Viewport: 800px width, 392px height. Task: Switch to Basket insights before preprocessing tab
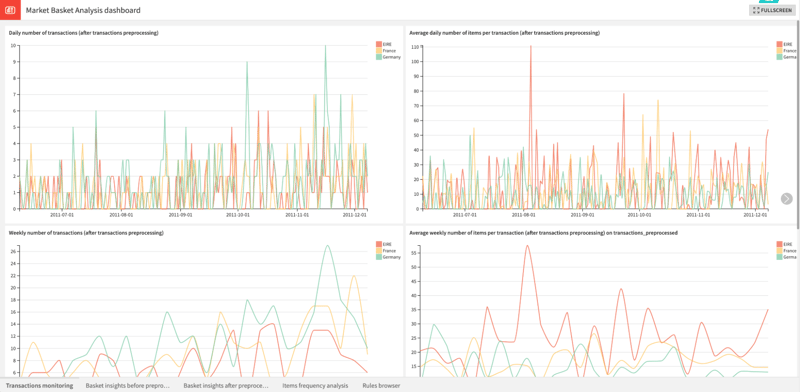[127, 386]
